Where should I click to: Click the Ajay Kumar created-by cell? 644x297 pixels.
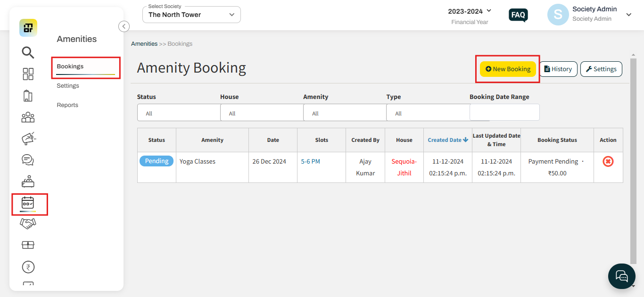pyautogui.click(x=365, y=167)
